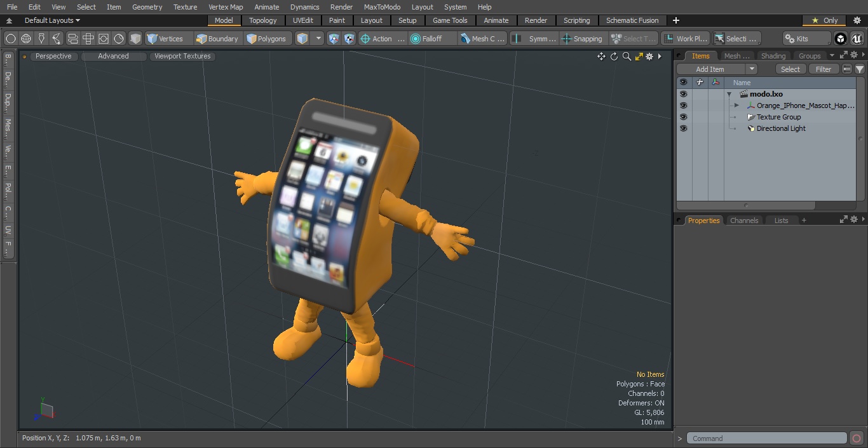Open layout settings gear at top right

coord(857,20)
